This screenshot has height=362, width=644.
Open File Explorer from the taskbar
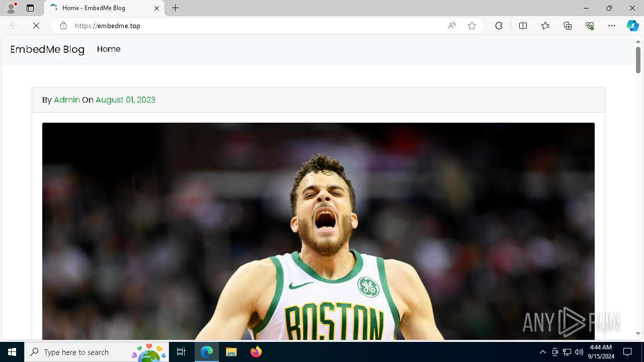(231, 352)
